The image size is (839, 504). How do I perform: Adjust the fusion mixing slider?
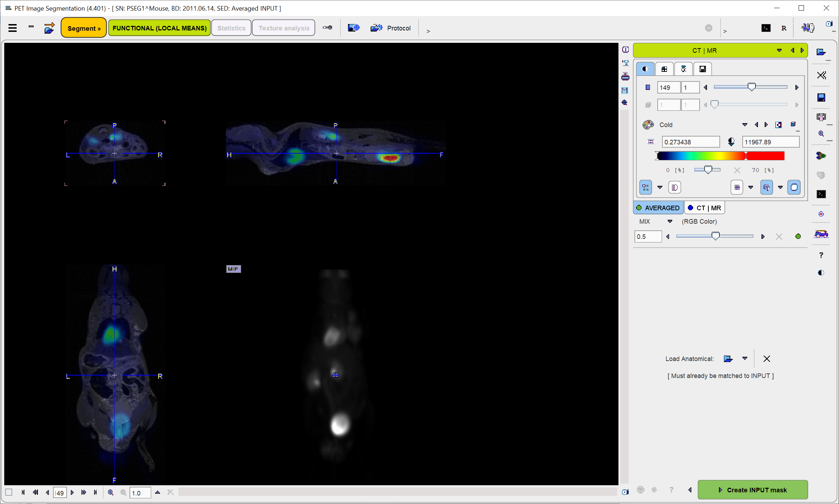click(715, 236)
